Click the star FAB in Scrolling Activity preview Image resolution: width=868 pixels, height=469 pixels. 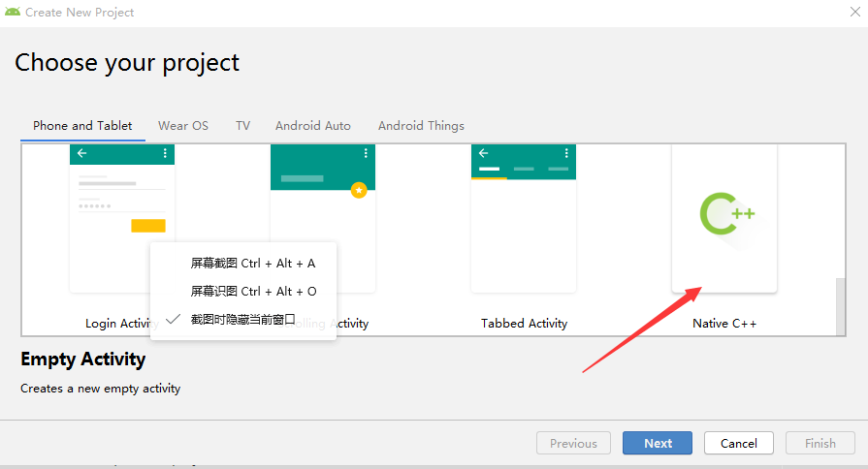[359, 190]
